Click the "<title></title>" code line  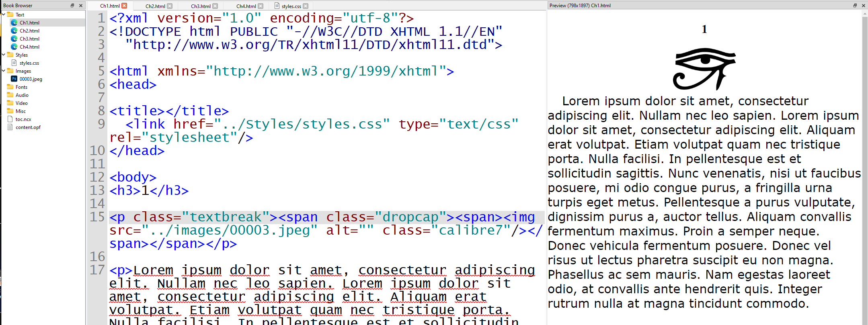point(169,111)
